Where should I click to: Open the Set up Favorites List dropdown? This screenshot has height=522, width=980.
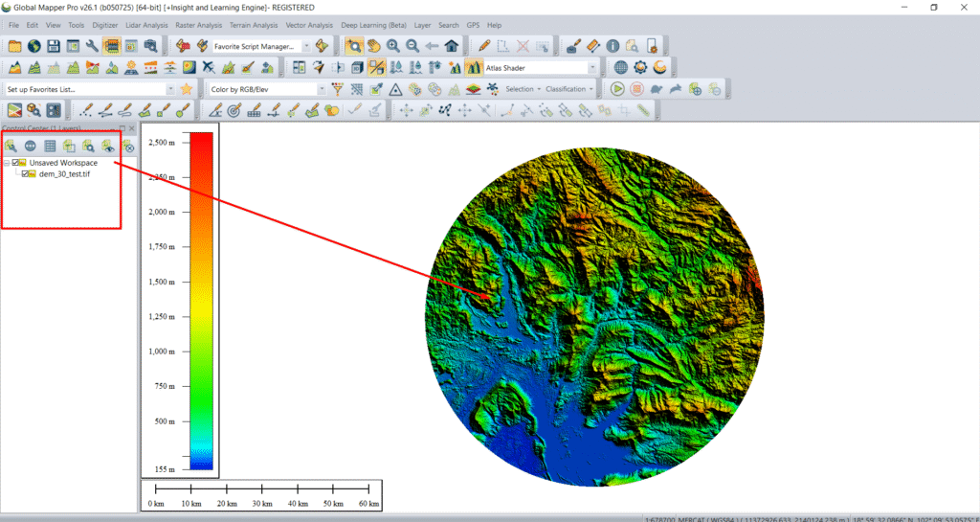coord(170,89)
